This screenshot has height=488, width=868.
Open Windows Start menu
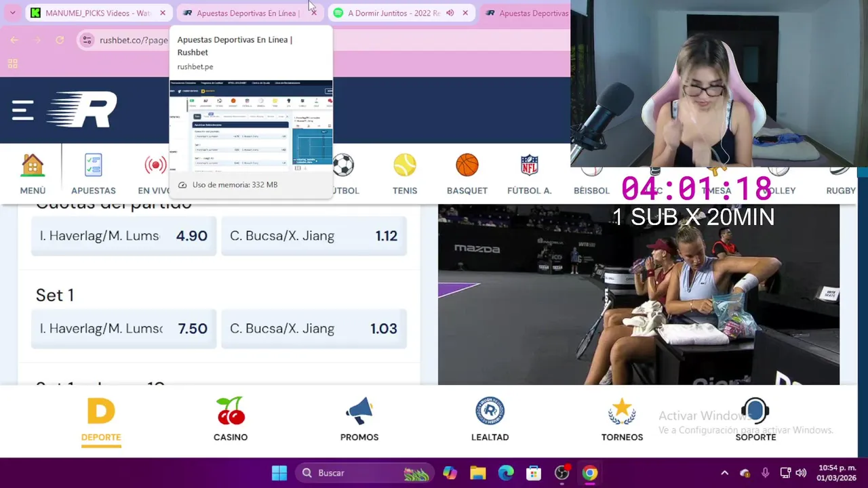279,473
